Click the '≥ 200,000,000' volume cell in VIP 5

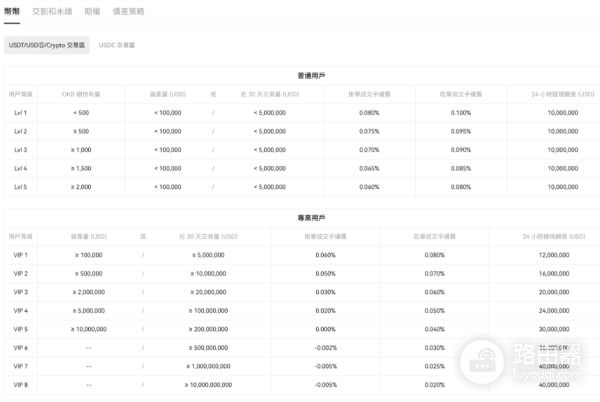[209, 329]
